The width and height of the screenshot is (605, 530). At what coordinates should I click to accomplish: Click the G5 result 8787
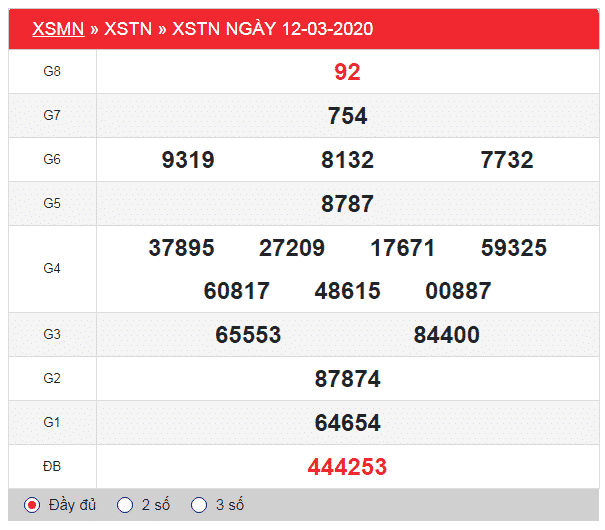(x=347, y=204)
